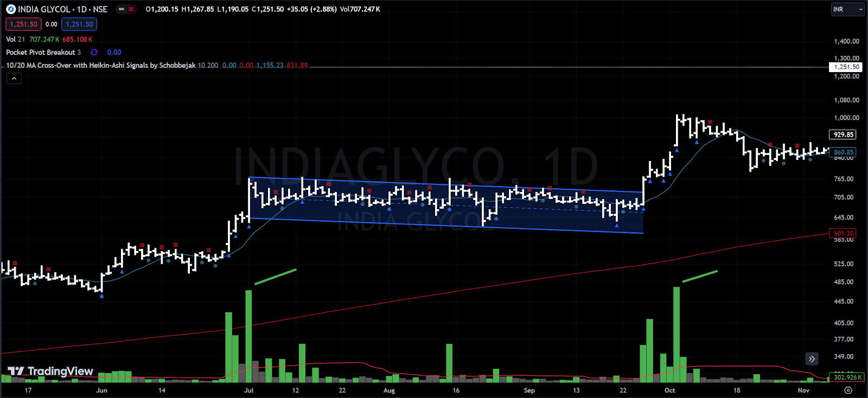Image resolution: width=868 pixels, height=398 pixels.
Task: Click the H1,267.85 high value
Action: (x=197, y=9)
